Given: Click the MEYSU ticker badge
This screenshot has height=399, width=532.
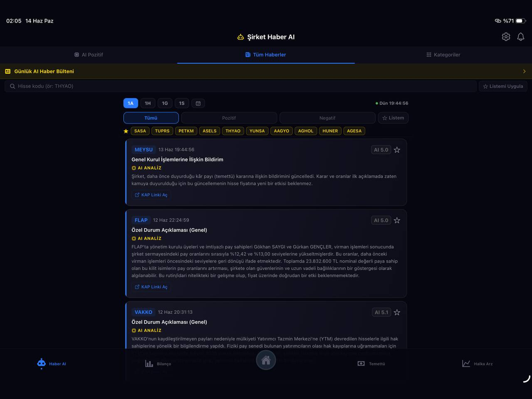Looking at the screenshot, I should pos(144,150).
